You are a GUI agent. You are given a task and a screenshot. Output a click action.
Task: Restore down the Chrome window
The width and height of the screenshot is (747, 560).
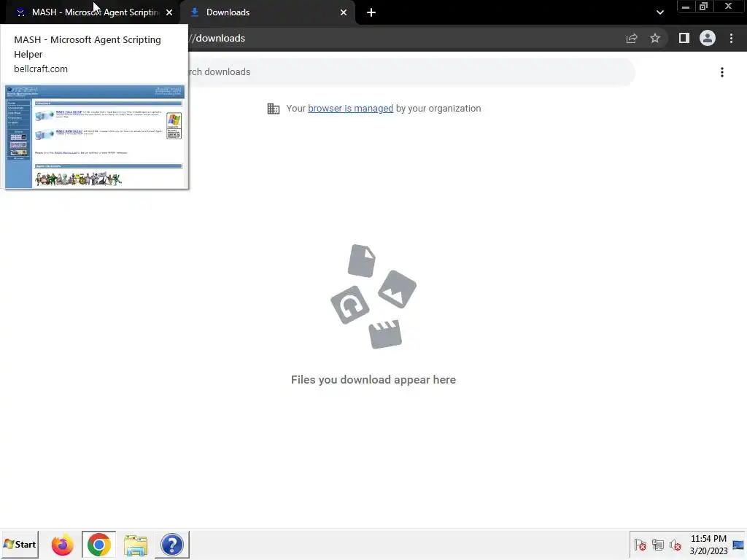[x=703, y=7]
